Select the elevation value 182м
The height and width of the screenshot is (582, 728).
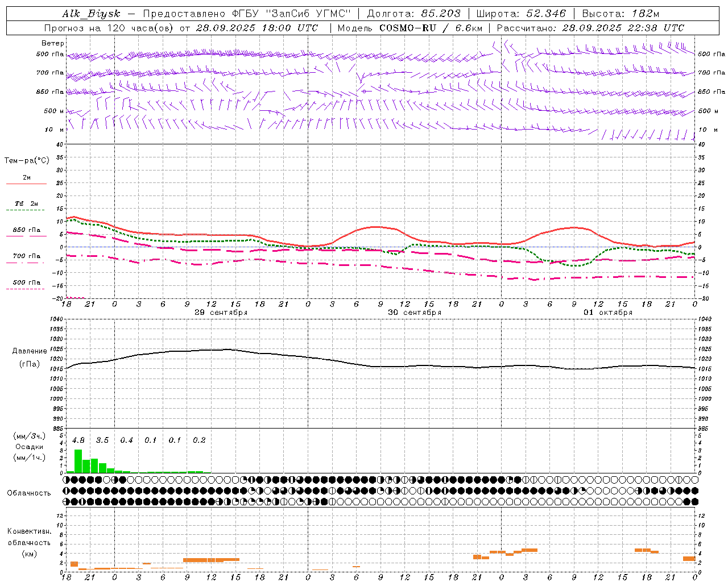(x=645, y=14)
